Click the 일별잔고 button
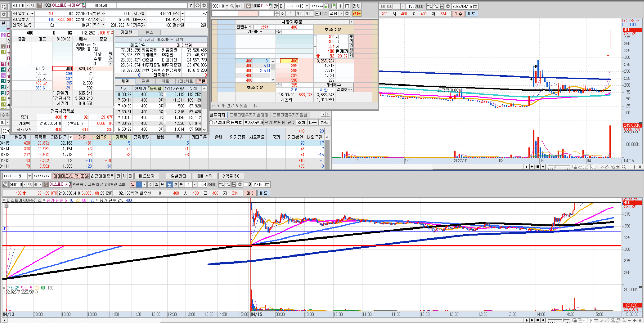644x323 pixels. [178, 176]
